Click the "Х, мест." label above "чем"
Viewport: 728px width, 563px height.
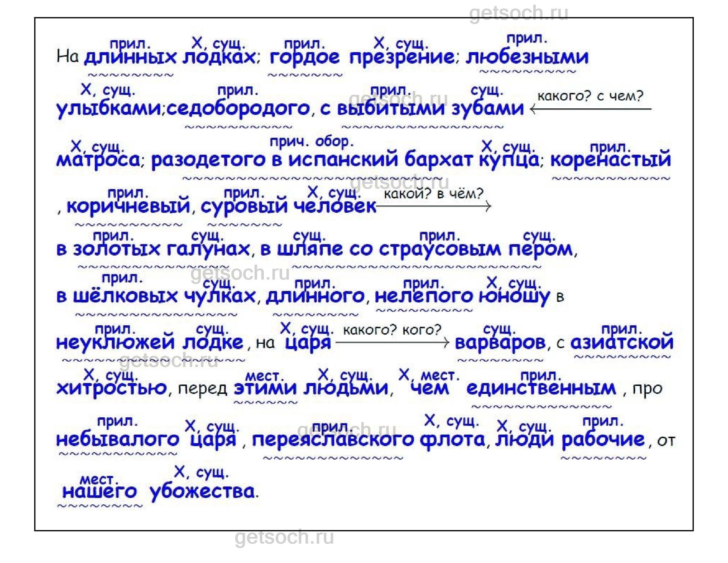(429, 375)
